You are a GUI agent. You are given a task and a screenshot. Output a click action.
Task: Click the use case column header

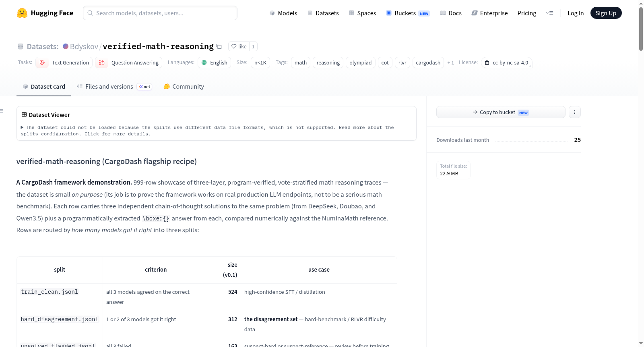[319, 270]
